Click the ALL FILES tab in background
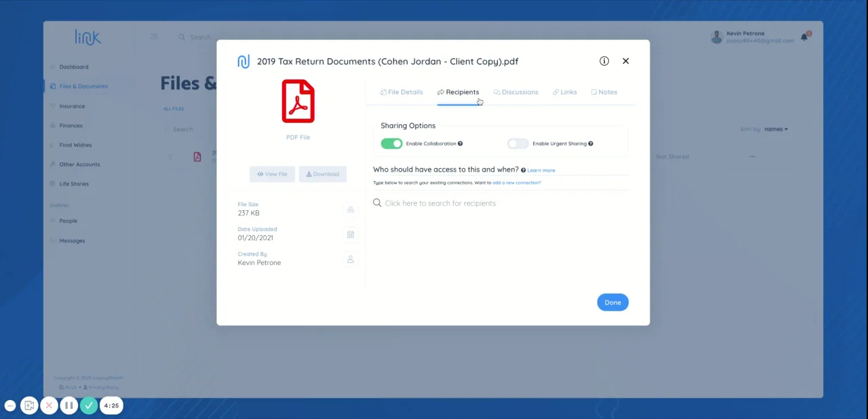The width and height of the screenshot is (868, 419). tap(174, 108)
